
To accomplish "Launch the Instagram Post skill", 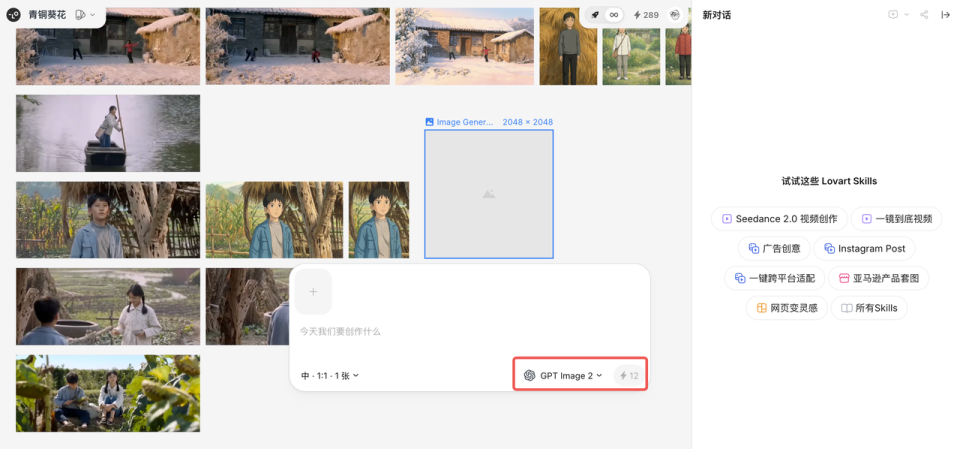I will (864, 249).
